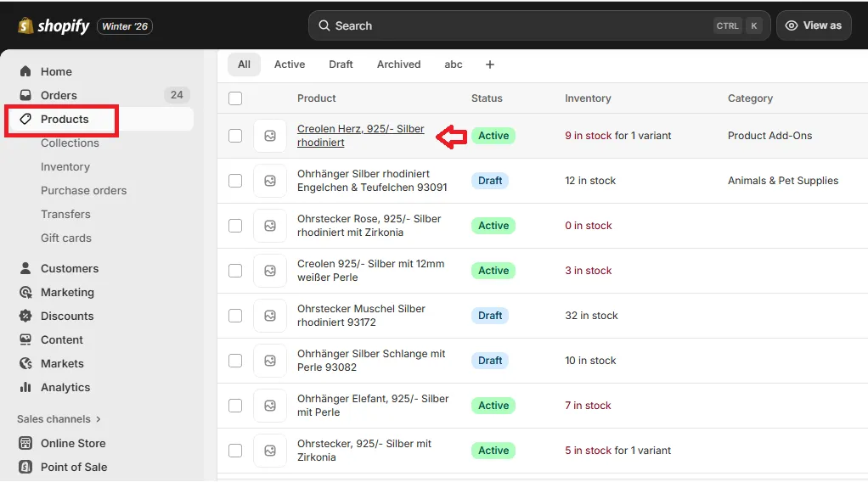Screen dimensions: 868x482
Task: Click Draft status of Engelchen & Teufelchen row
Action: point(490,181)
